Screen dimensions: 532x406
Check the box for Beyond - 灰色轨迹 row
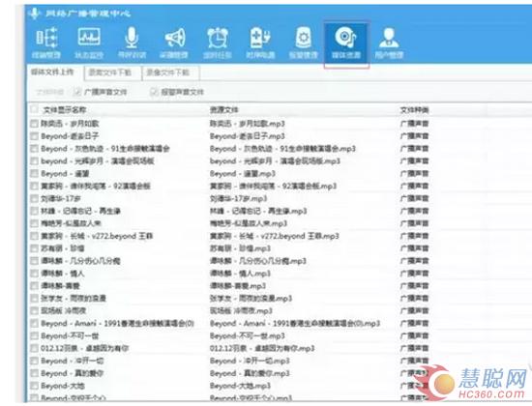(34, 149)
